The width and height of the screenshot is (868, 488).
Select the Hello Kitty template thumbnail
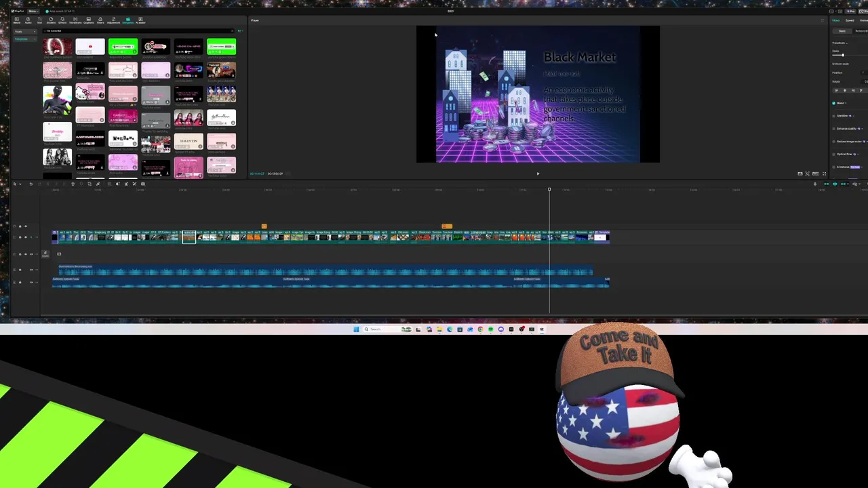pyautogui.click(x=90, y=91)
